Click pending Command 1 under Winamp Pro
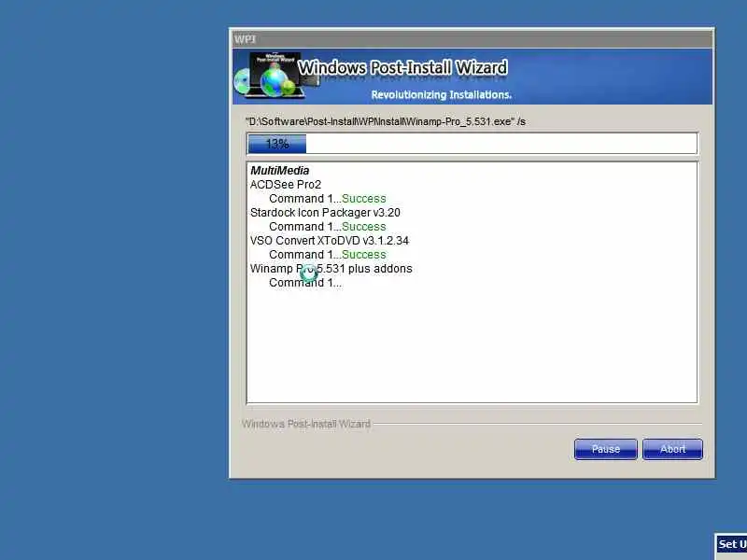This screenshot has width=747, height=560. (305, 283)
